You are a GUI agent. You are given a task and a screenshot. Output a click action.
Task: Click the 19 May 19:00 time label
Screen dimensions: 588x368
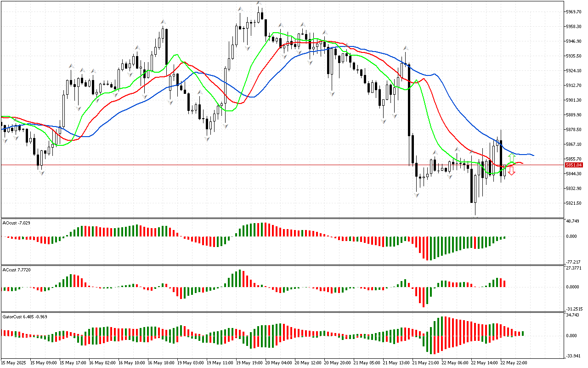249,362
